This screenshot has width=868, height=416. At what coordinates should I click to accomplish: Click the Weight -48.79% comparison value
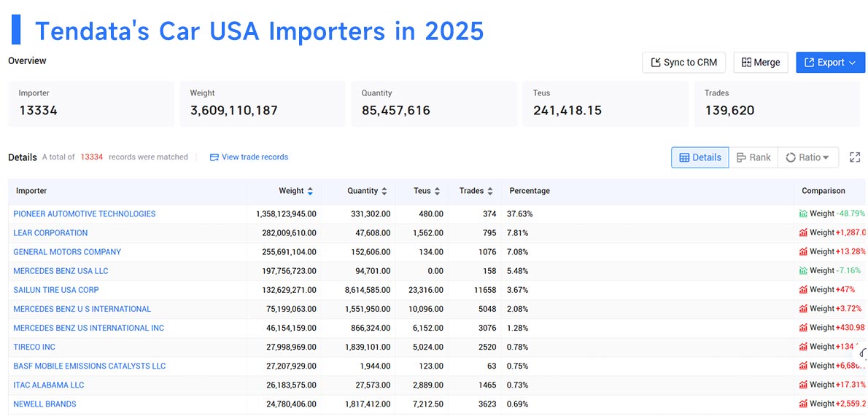pos(837,213)
